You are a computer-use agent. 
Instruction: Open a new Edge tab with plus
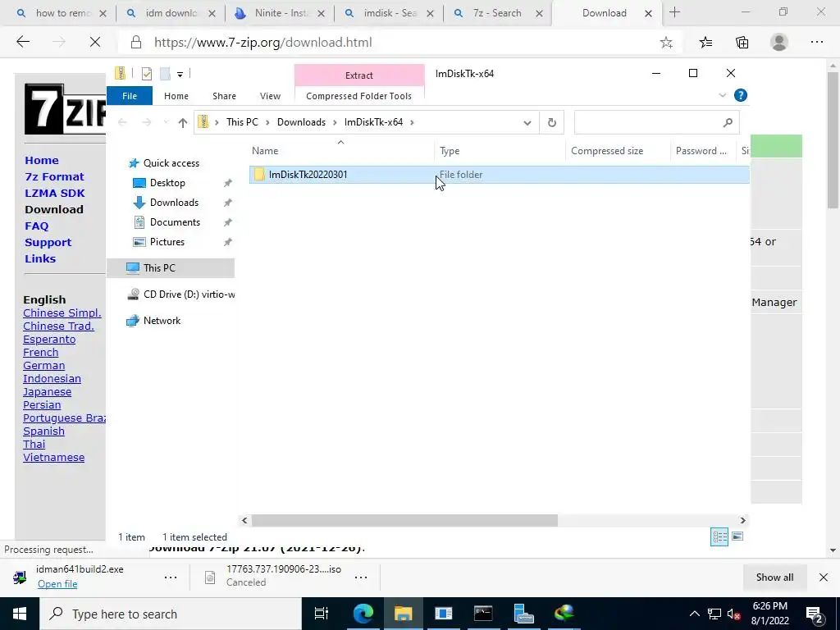(674, 13)
